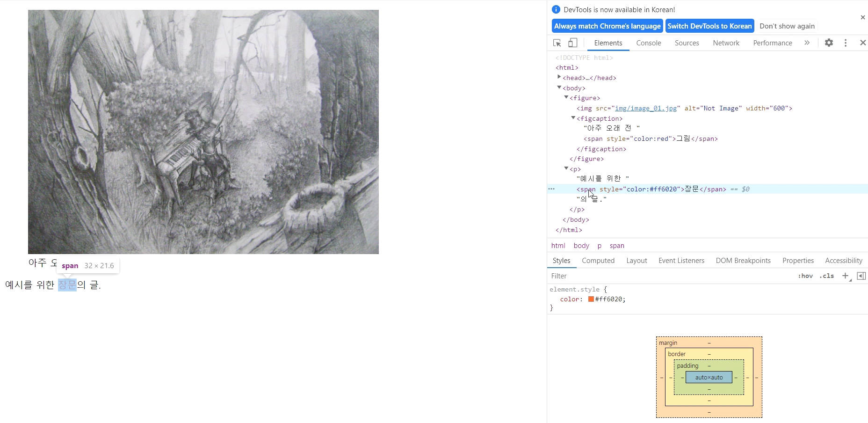Select the closing </figure> tag row
This screenshot has height=423, width=868.
[x=586, y=159]
